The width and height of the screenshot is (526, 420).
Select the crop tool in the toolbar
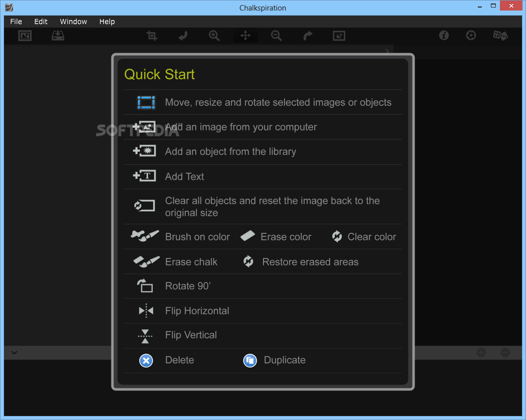tap(152, 36)
